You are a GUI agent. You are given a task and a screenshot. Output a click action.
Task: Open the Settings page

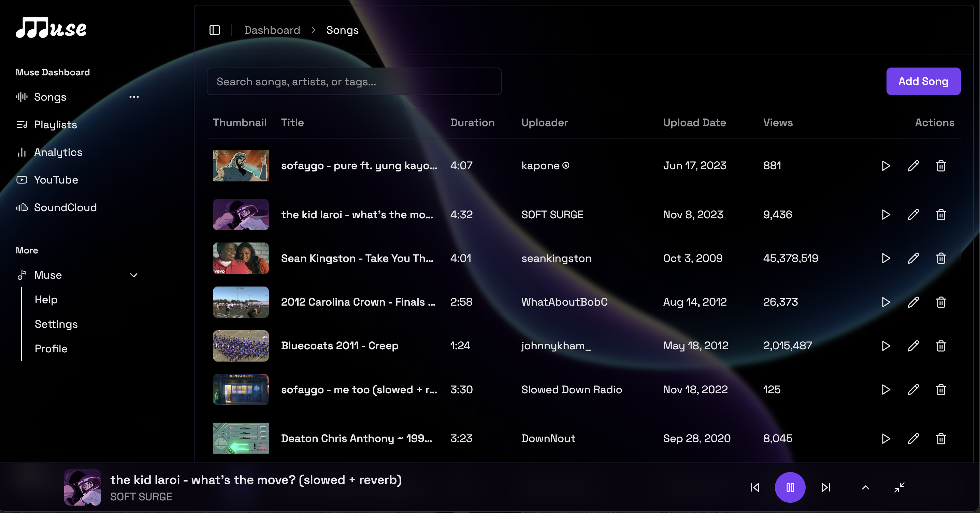(x=56, y=324)
